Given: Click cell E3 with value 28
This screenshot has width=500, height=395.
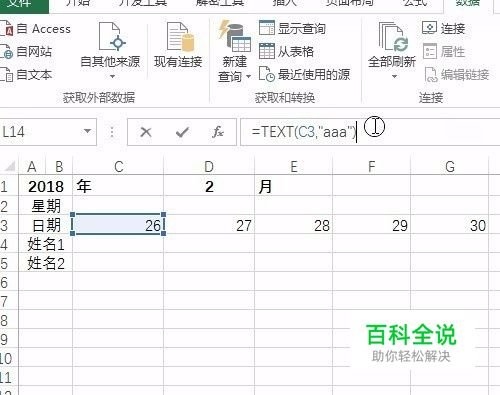Looking at the screenshot, I should click(293, 225).
